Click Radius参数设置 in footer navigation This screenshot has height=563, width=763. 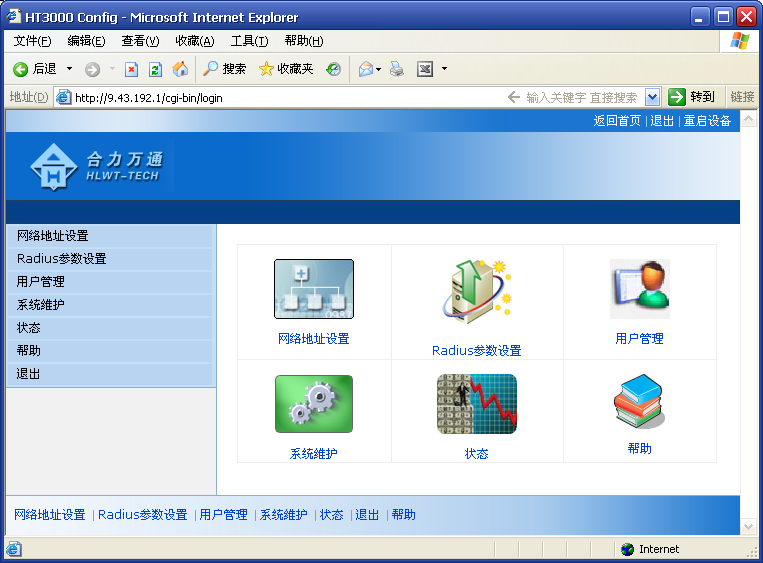pos(143,514)
